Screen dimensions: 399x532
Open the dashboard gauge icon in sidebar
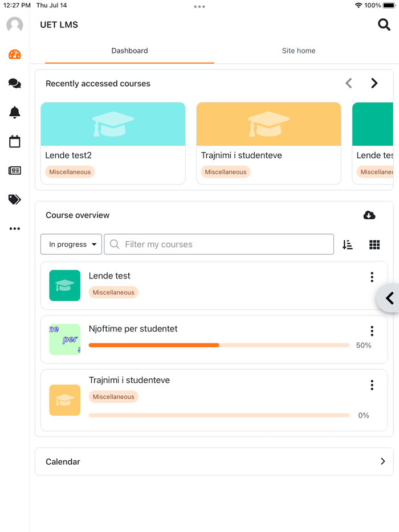point(15,54)
